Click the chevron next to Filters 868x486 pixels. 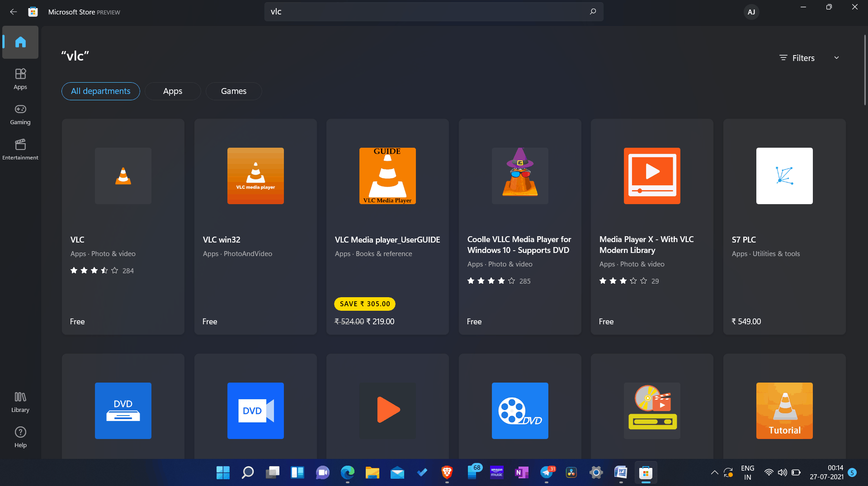(x=836, y=58)
